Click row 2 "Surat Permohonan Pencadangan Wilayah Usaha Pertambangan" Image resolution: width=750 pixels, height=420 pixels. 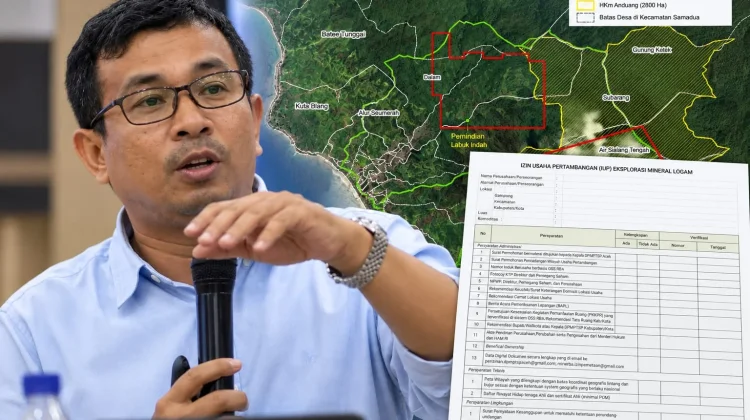click(544, 261)
